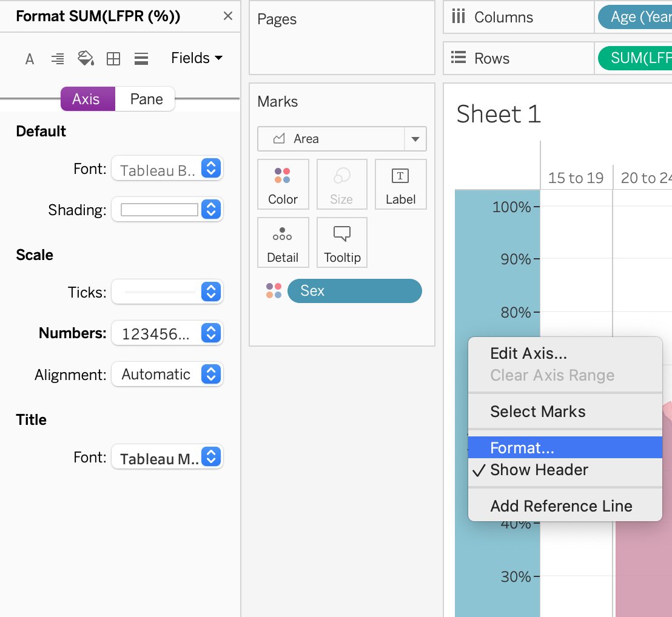Image resolution: width=672 pixels, height=617 pixels.
Task: Expand the Fields dropdown
Action: click(197, 58)
